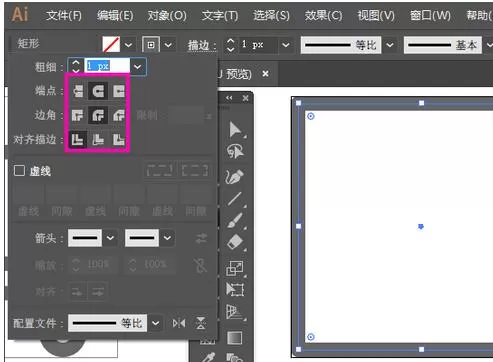Open the 编辑(E) menu
The width and height of the screenshot is (493, 362).
(115, 15)
